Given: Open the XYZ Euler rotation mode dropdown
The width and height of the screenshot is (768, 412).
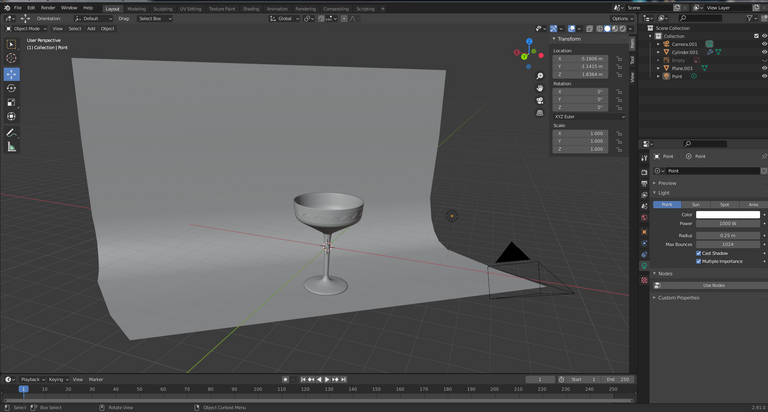Looking at the screenshot, I should coord(589,116).
